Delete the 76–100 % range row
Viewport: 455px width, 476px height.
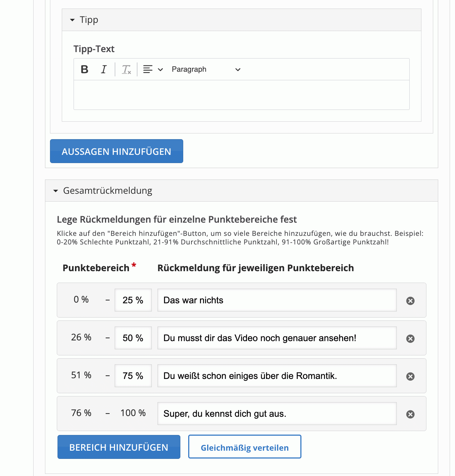tap(410, 414)
